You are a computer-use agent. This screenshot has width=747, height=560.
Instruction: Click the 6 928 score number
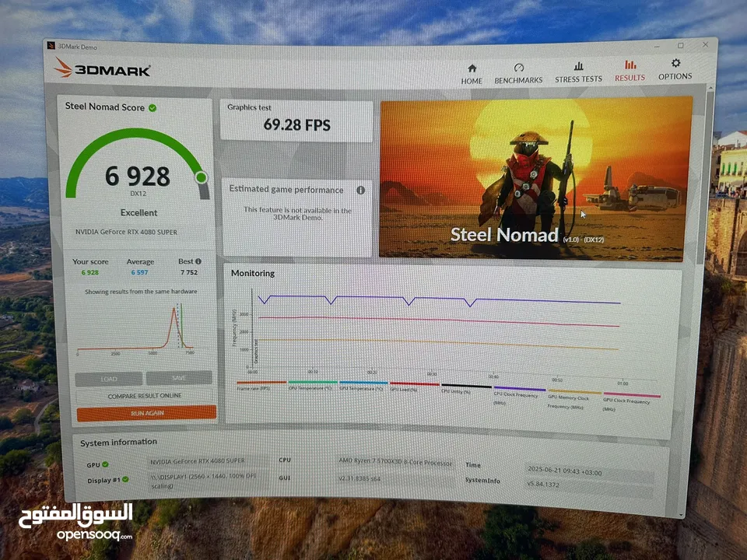138,177
